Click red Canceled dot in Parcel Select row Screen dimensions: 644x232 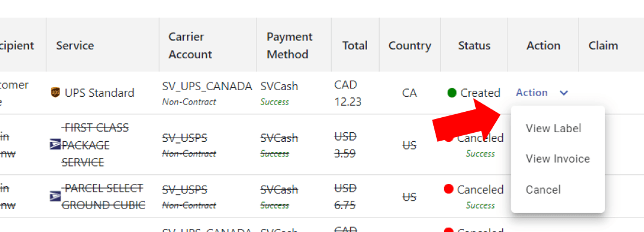(449, 189)
